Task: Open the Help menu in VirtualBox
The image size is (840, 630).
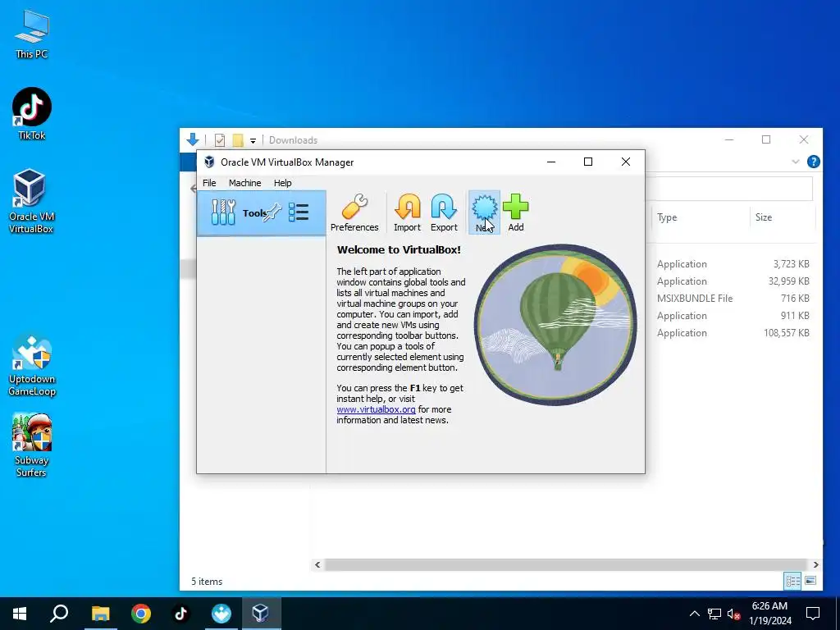Action: (x=282, y=183)
